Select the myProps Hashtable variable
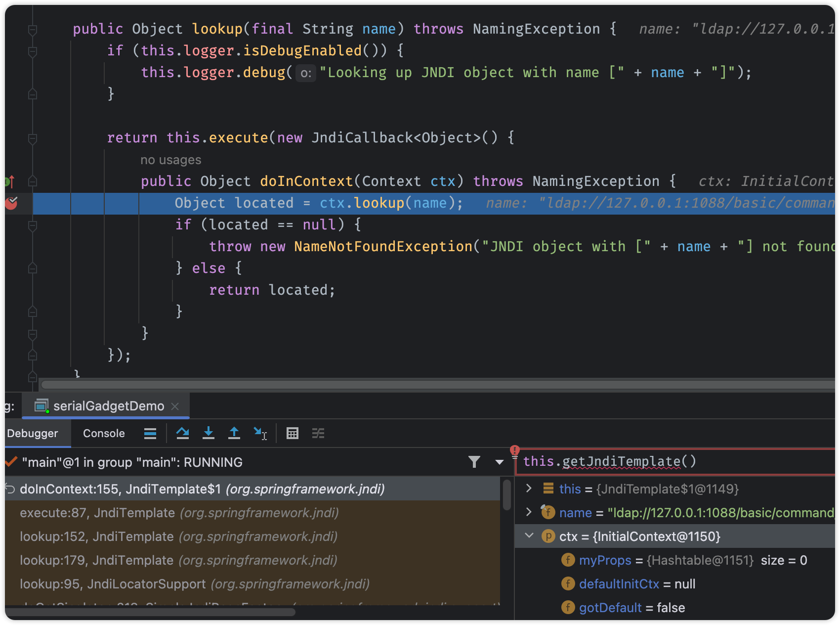 coord(675,560)
